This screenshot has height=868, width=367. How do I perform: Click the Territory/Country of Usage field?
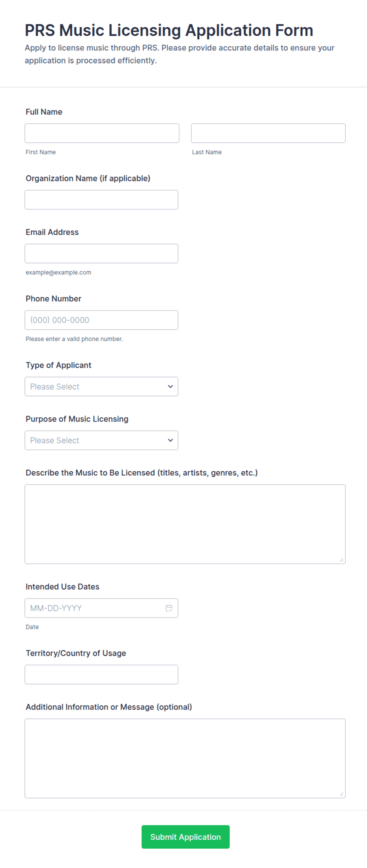pyautogui.click(x=101, y=674)
